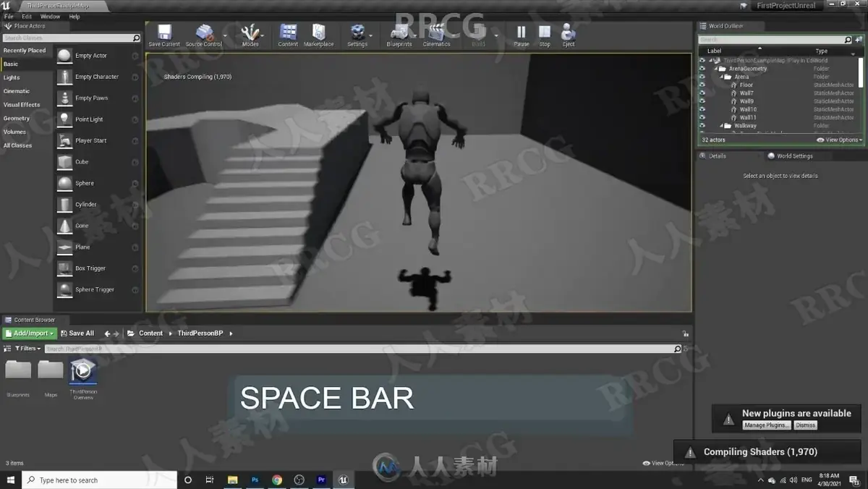Click the World Outliner search field

coord(775,39)
